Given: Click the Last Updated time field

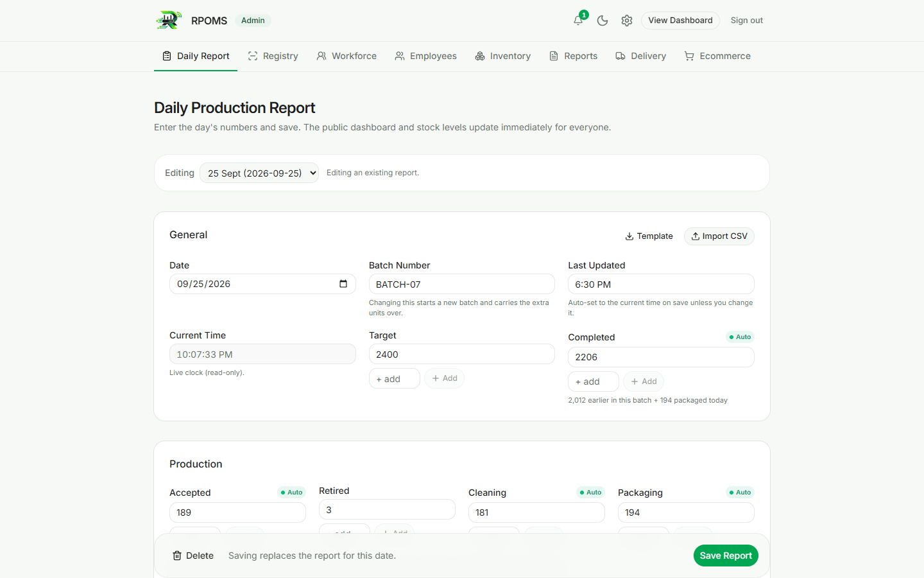Looking at the screenshot, I should [661, 284].
